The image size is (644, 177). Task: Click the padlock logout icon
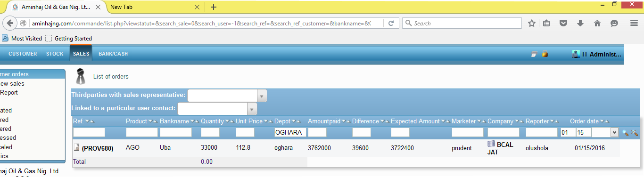pyautogui.click(x=545, y=54)
